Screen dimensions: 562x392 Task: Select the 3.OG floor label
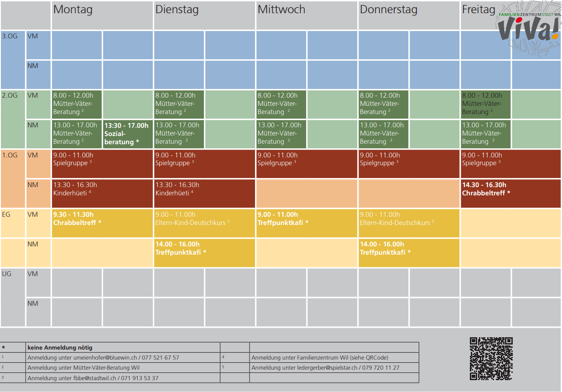(10, 36)
